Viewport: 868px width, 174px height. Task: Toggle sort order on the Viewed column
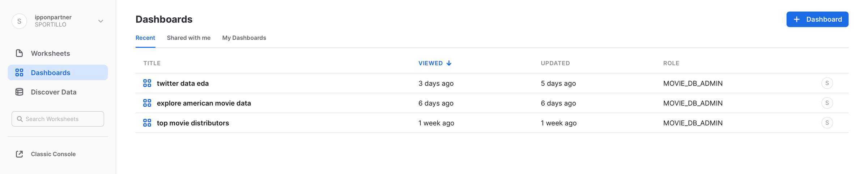(434, 63)
